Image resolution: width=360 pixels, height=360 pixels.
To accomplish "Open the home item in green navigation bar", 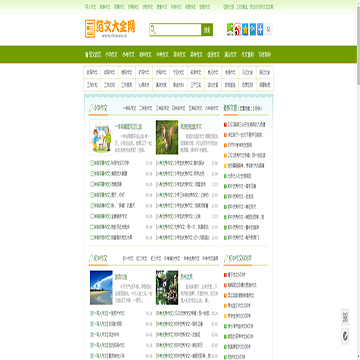I will coord(93,55).
